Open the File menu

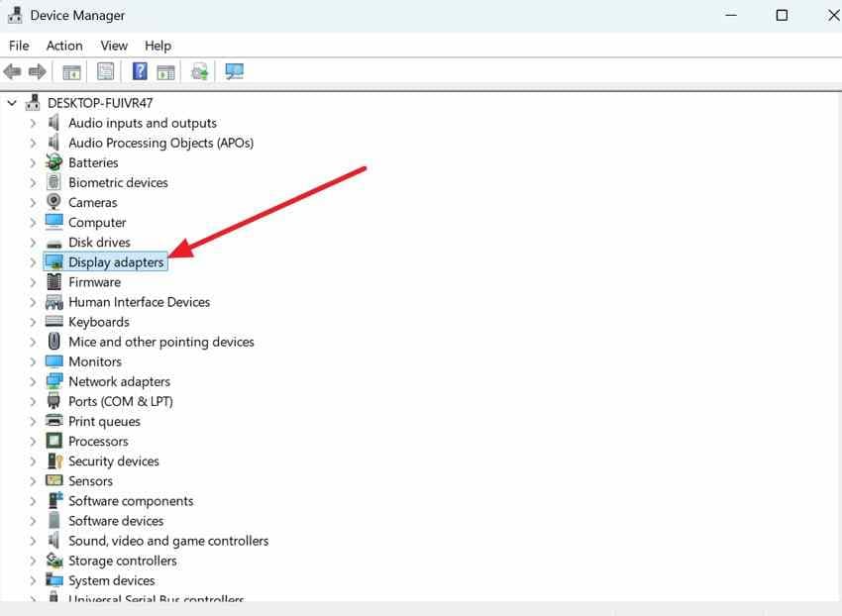[x=19, y=46]
